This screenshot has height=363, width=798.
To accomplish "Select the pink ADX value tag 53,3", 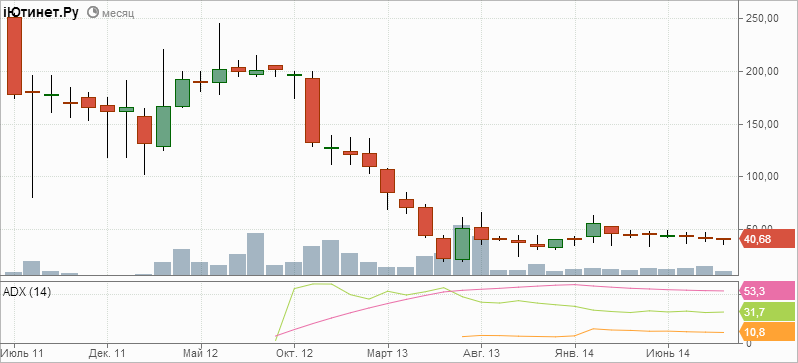I will 767,291.
